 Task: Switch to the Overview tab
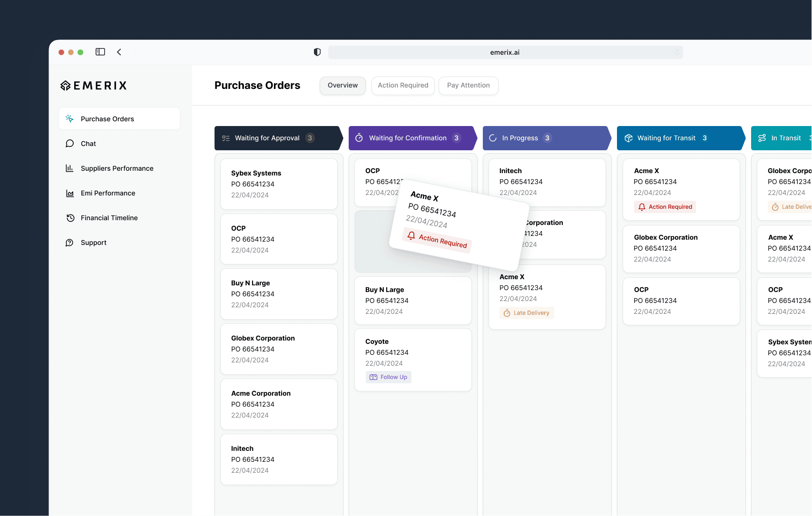pos(342,86)
